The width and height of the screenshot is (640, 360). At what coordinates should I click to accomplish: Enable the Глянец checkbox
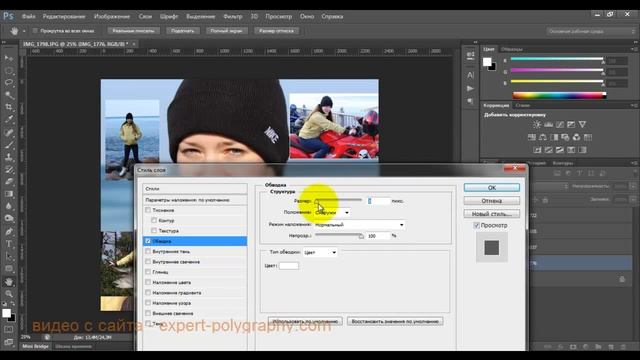coord(148,272)
